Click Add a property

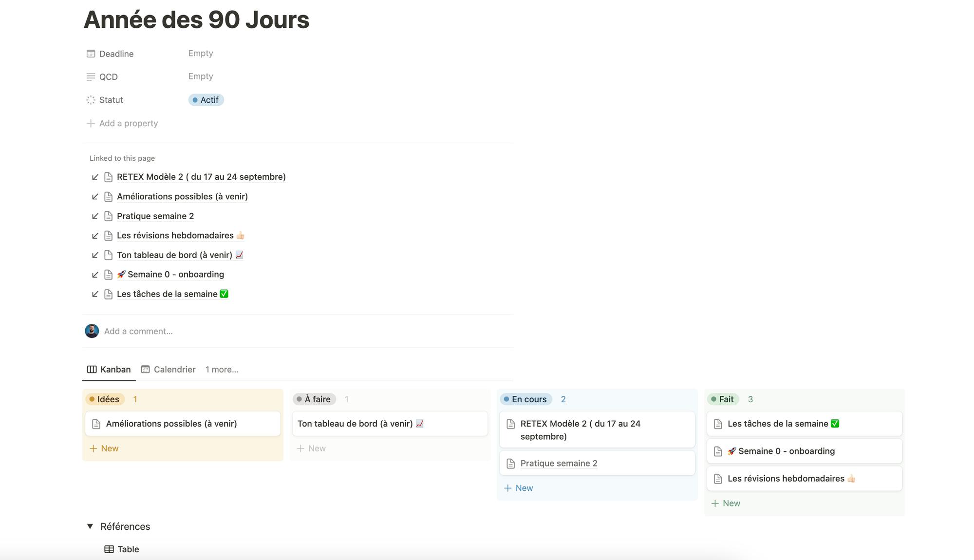(122, 123)
